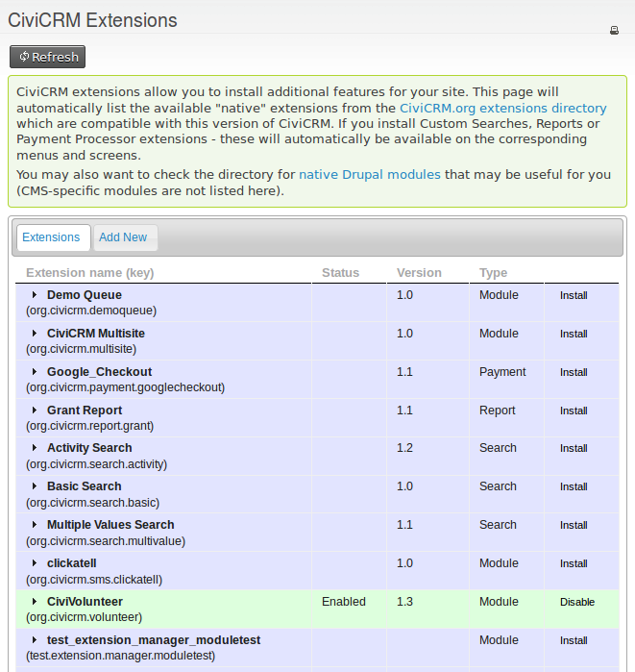This screenshot has height=672, width=635.
Task: Open the CiviCRM.org extensions directory link
Action: 502,109
